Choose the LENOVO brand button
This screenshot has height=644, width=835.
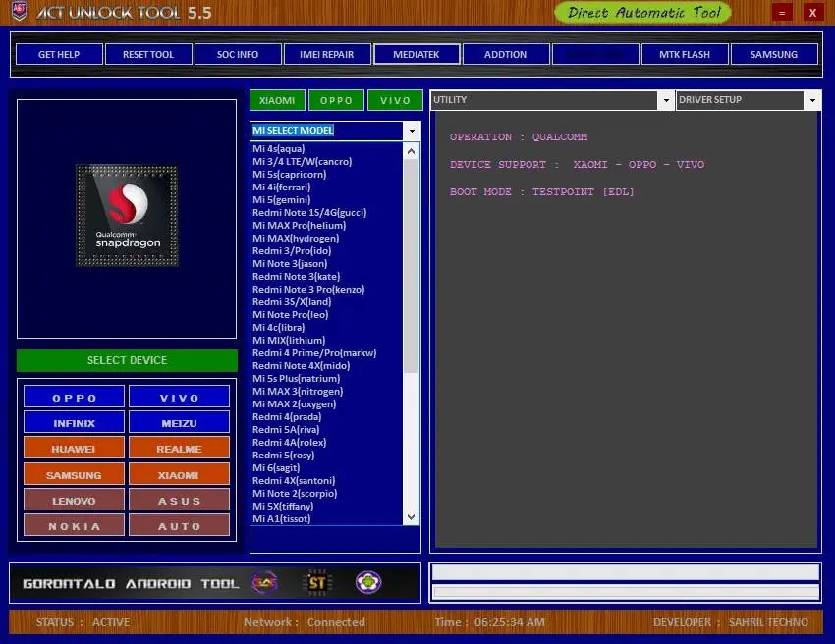coord(74,501)
